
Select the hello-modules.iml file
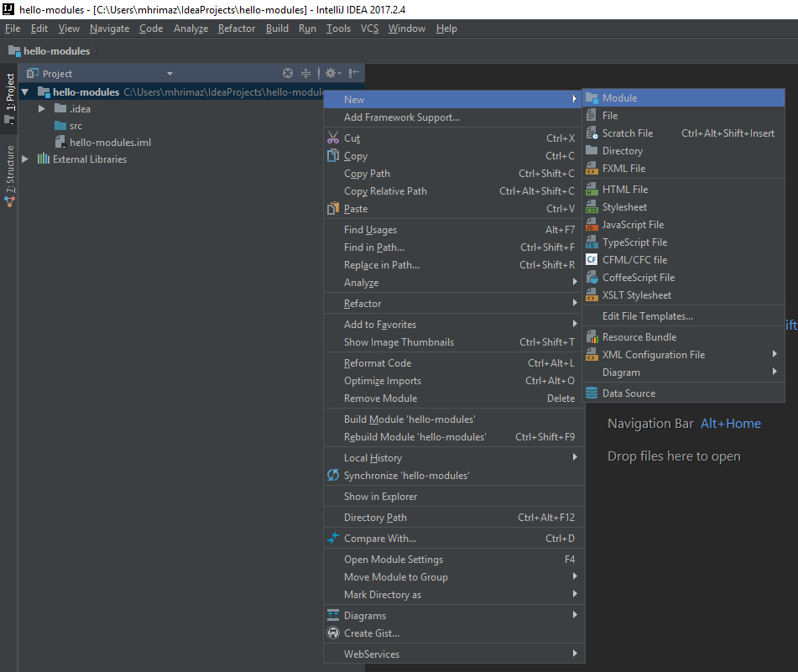[110, 143]
